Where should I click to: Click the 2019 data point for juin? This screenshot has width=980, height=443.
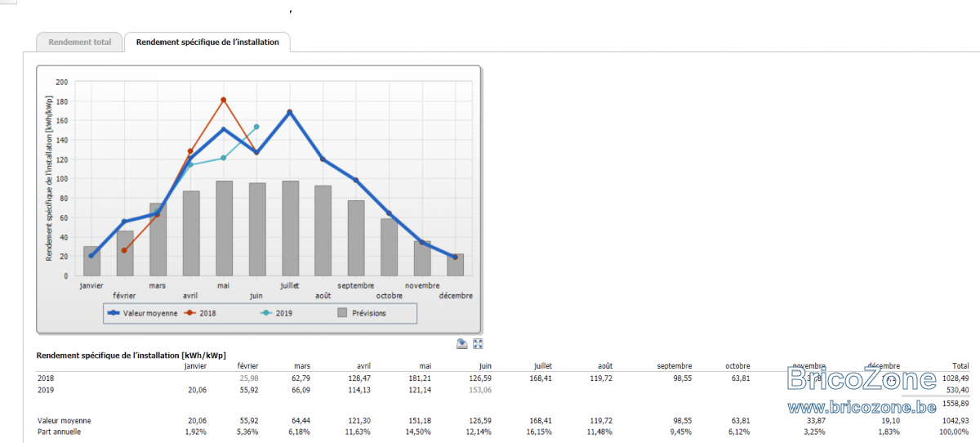click(256, 127)
